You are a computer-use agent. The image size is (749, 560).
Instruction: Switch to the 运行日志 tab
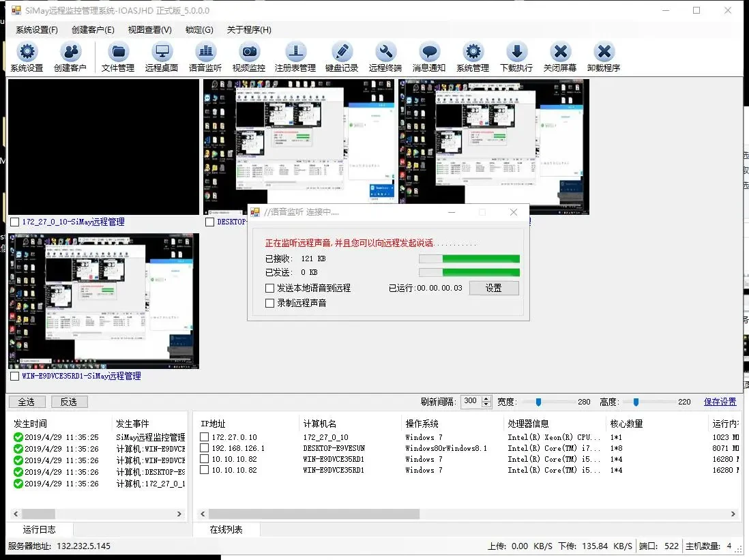39,529
